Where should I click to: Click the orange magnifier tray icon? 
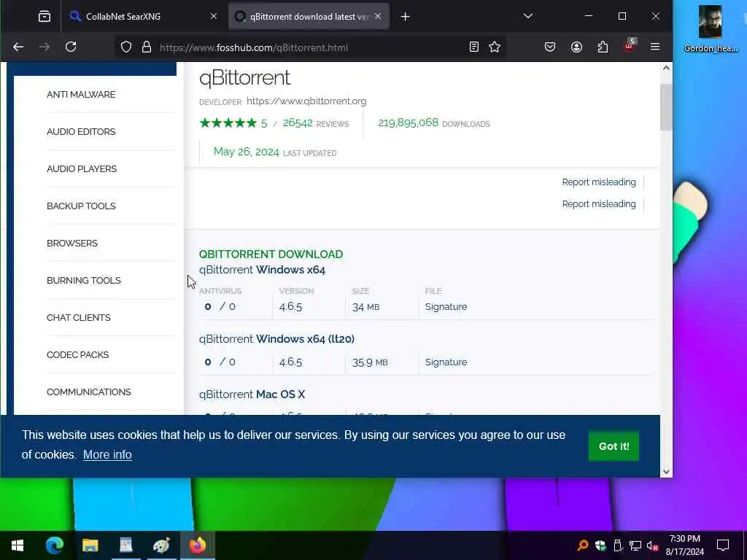point(583,545)
